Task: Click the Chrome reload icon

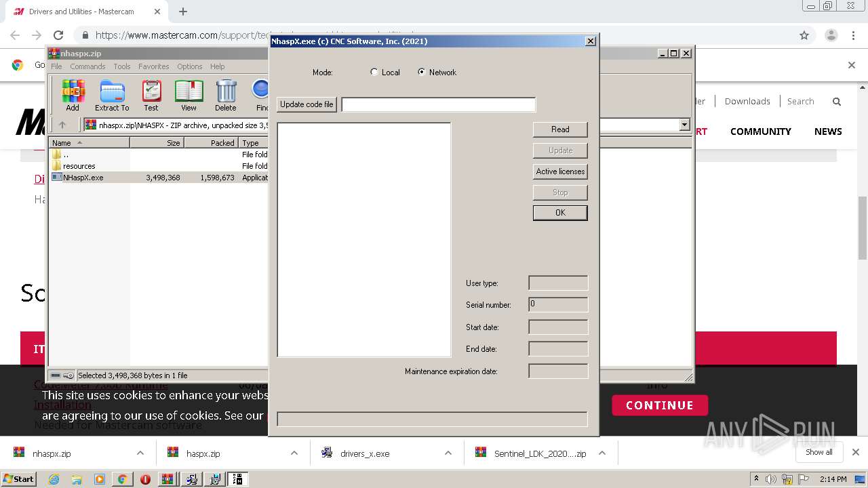Action: tap(58, 35)
